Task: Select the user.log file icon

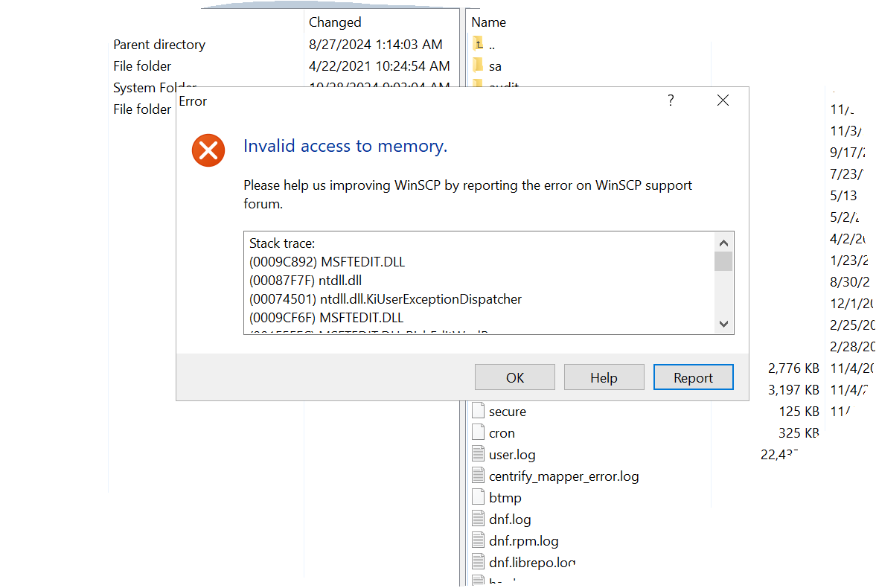Action: pyautogui.click(x=479, y=454)
